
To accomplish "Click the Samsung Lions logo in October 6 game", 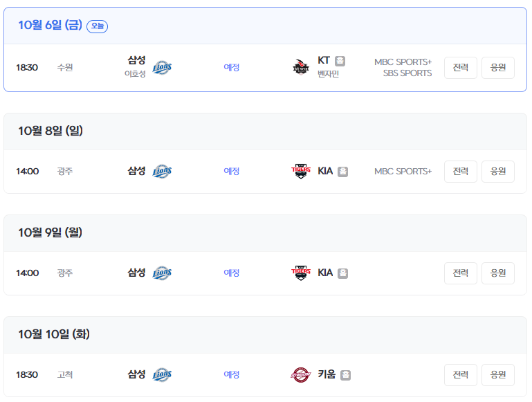I will (x=162, y=67).
